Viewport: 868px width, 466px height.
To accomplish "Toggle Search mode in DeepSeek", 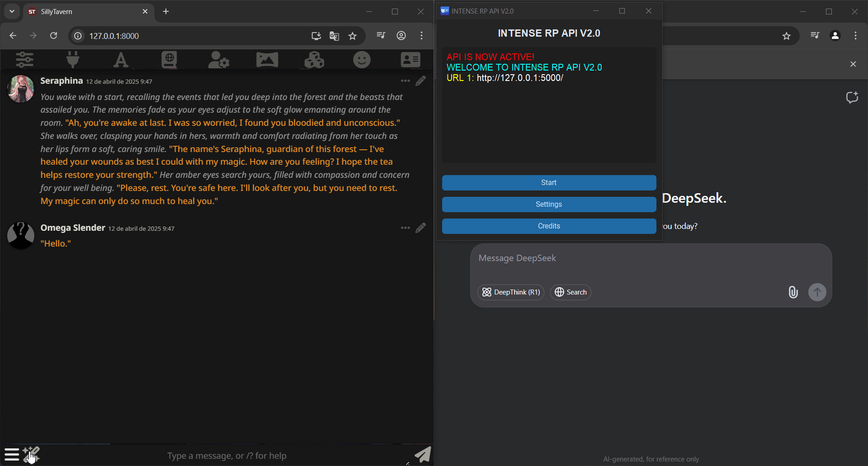I will pos(571,292).
